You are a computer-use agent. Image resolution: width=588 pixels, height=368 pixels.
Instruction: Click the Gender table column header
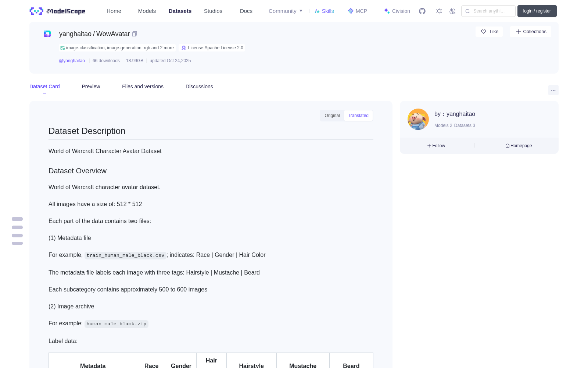pos(181,365)
